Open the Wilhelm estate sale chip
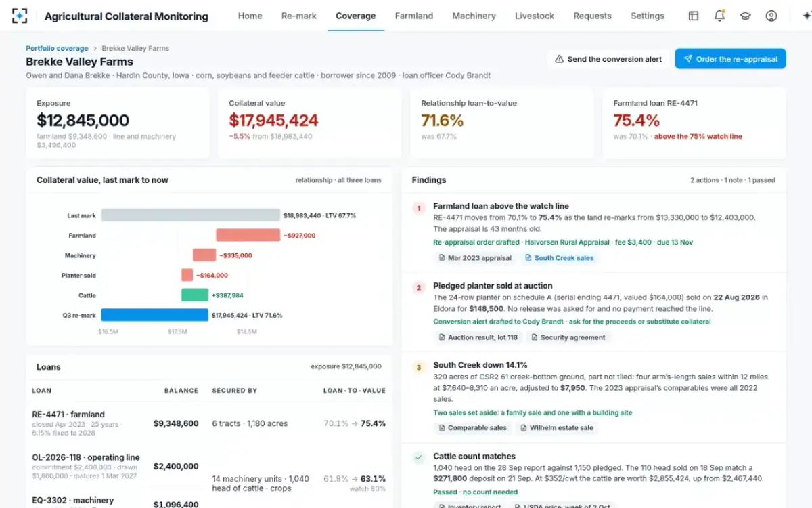812x508 pixels. click(557, 428)
